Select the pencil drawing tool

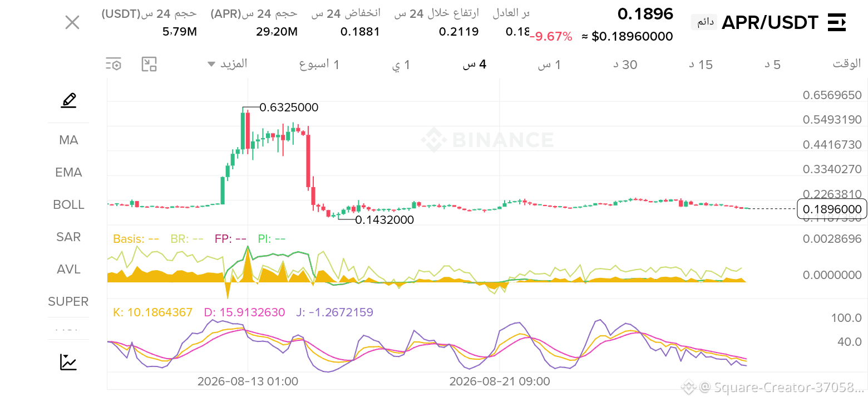point(68,101)
